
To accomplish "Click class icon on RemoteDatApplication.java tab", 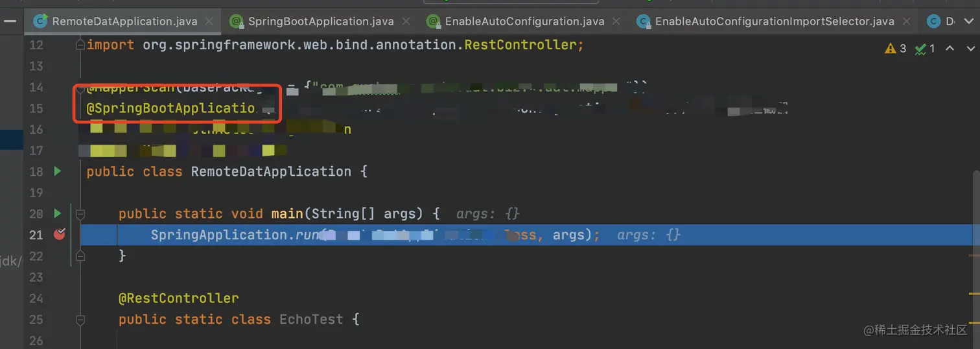I will click(x=40, y=21).
